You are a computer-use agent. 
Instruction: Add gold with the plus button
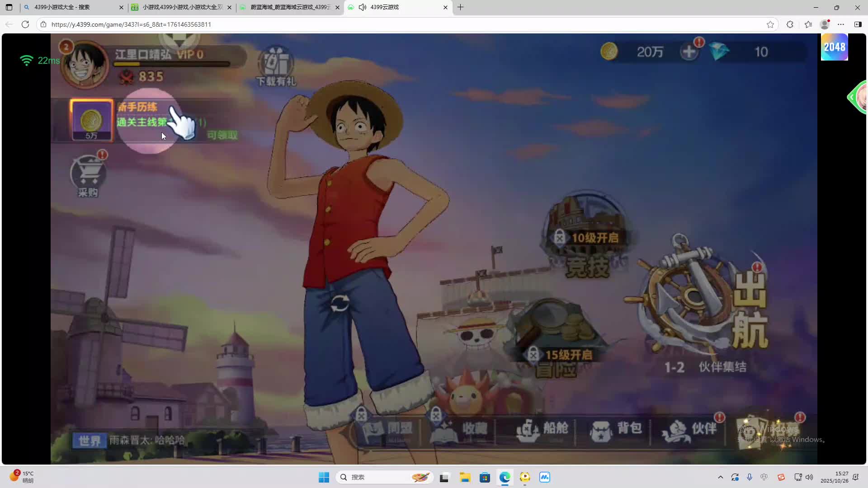pos(689,52)
